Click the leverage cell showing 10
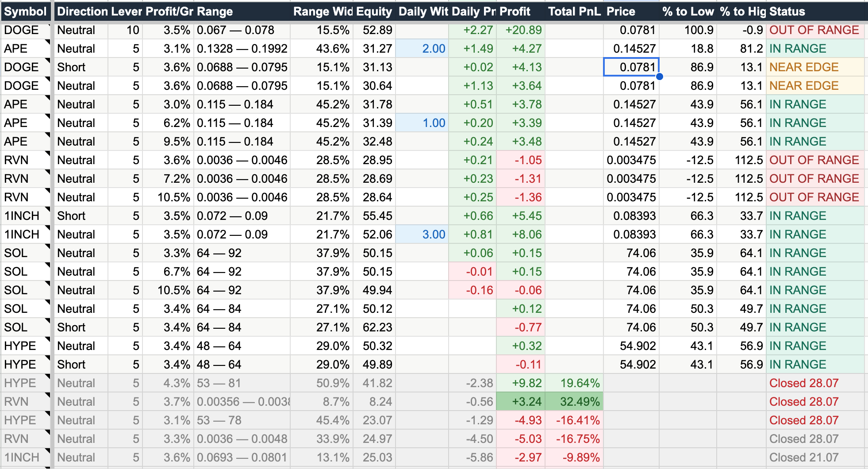This screenshot has width=868, height=469. tap(125, 30)
